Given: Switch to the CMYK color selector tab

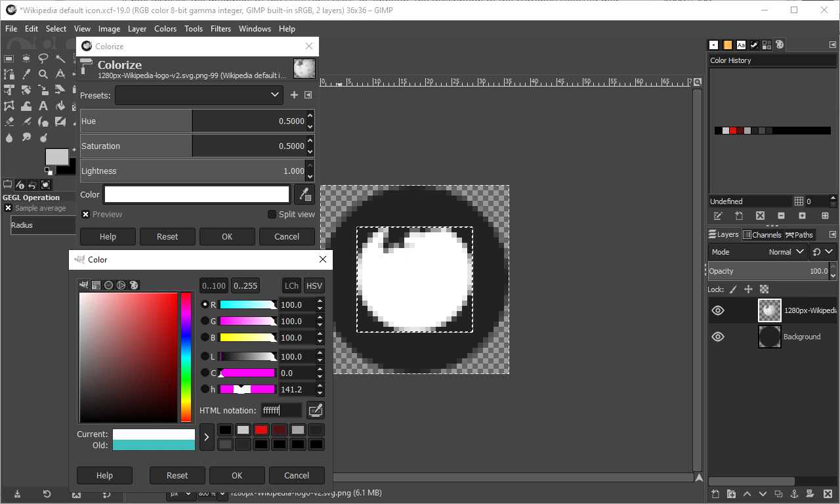Looking at the screenshot, I should 96,285.
